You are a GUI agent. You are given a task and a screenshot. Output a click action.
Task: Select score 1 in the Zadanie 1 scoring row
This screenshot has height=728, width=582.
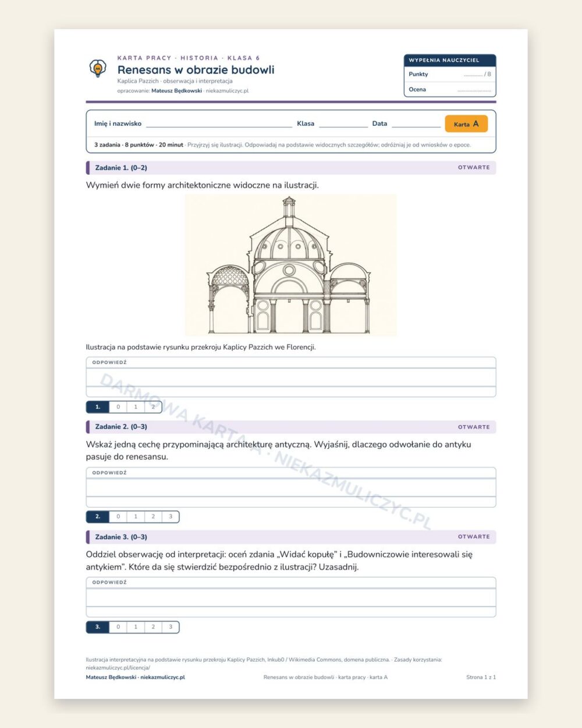click(x=136, y=407)
